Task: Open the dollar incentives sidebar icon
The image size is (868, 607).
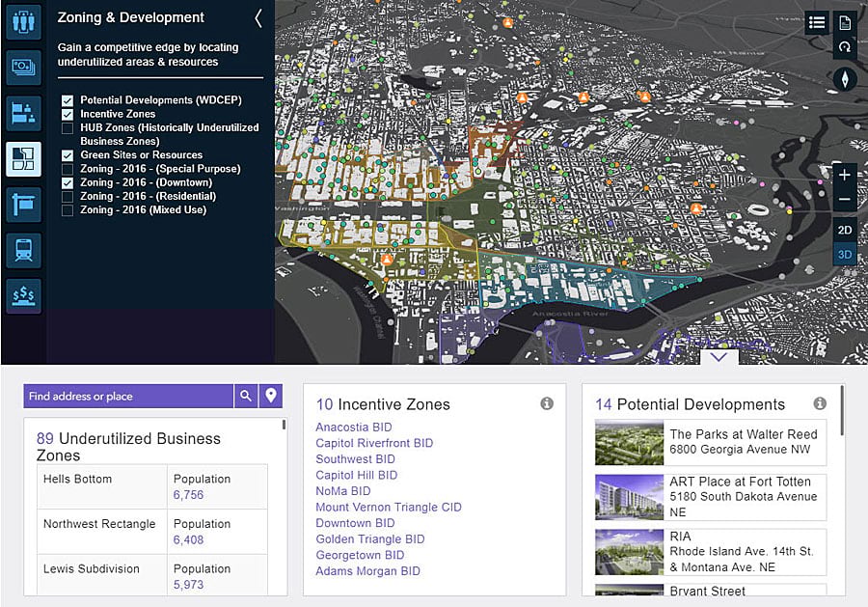Action: click(x=23, y=295)
